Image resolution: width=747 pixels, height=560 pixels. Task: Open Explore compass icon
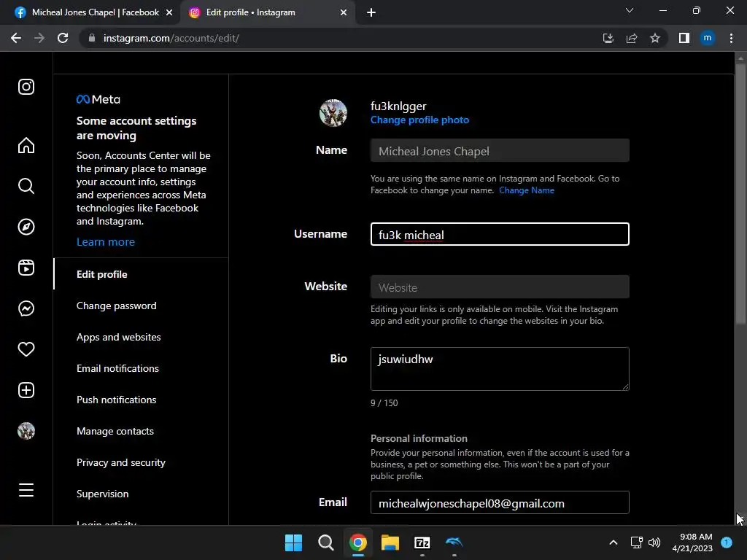(26, 227)
